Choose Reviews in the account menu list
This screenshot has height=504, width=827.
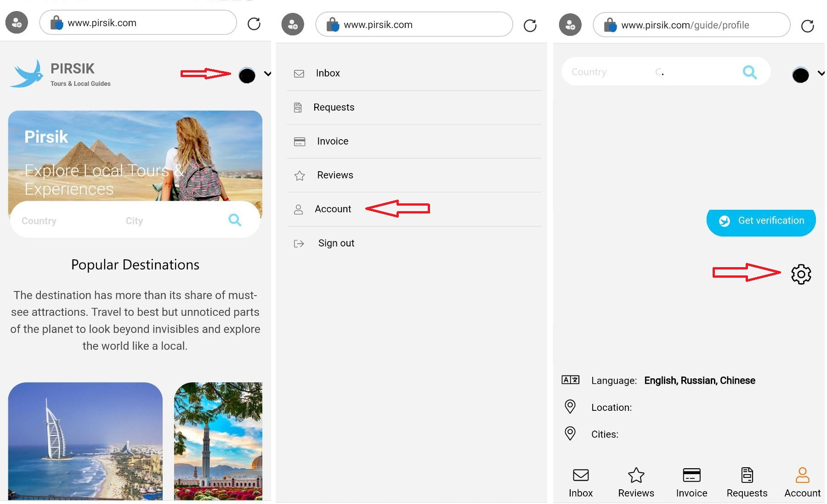[335, 175]
